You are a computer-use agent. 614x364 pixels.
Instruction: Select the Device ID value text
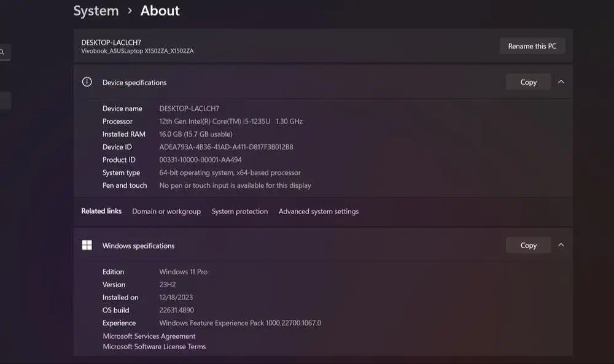(x=226, y=147)
